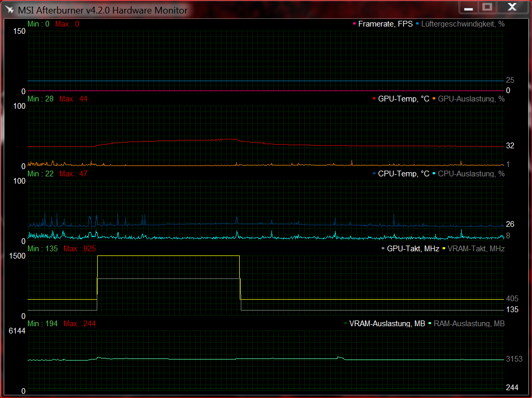The width and height of the screenshot is (532, 398).
Task: Click the Min : 0 value in framerate graph
Action: pos(38,24)
